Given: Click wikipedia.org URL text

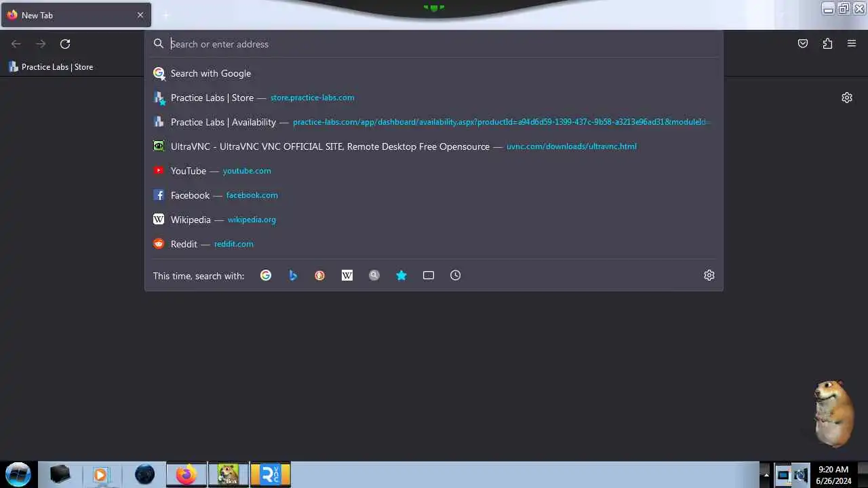Looking at the screenshot, I should [252, 220].
